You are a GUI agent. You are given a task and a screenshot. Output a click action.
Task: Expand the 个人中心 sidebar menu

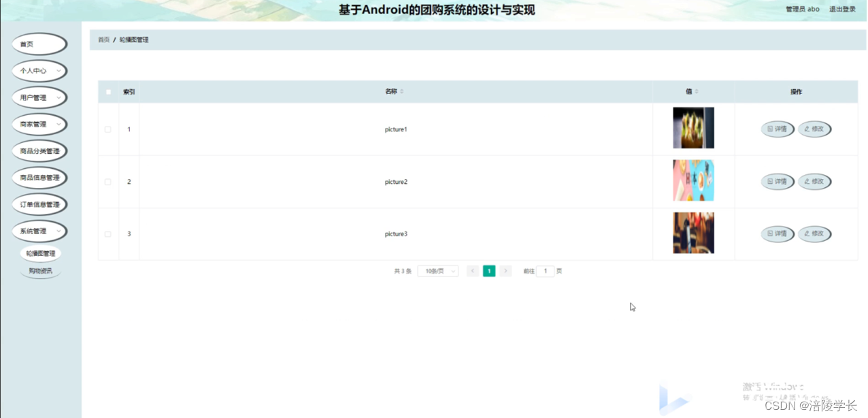point(39,71)
